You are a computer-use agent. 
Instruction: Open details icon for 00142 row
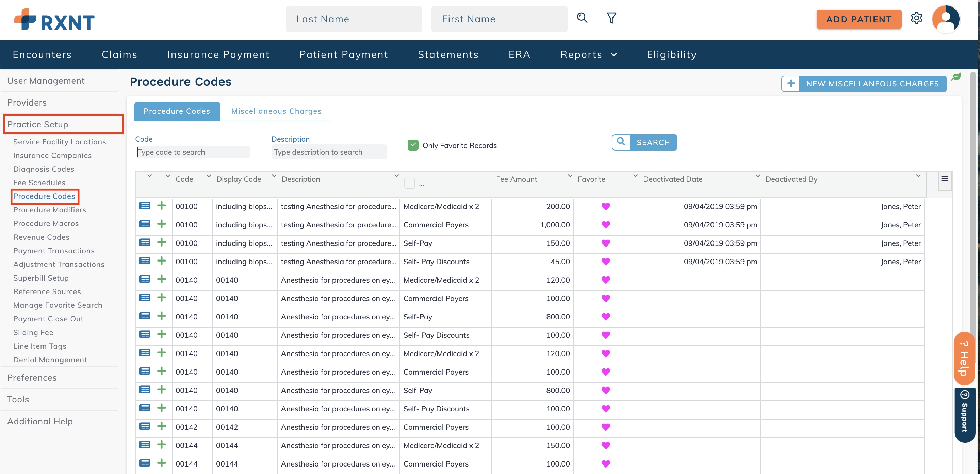(x=144, y=426)
